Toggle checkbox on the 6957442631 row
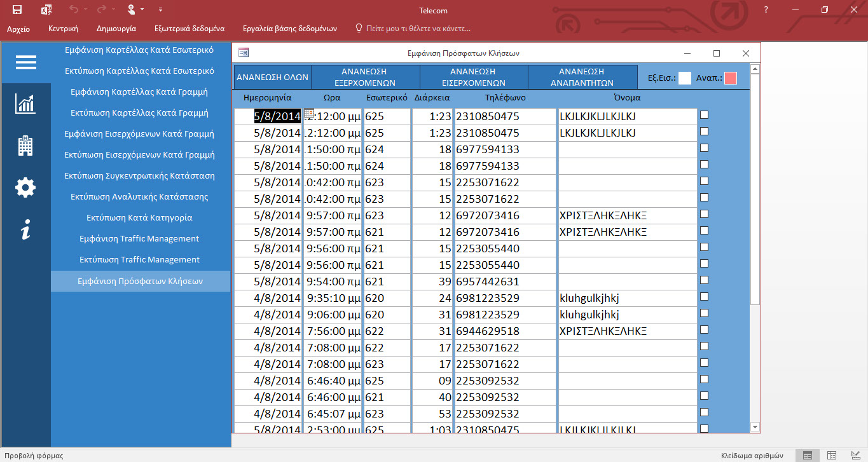 tap(704, 280)
